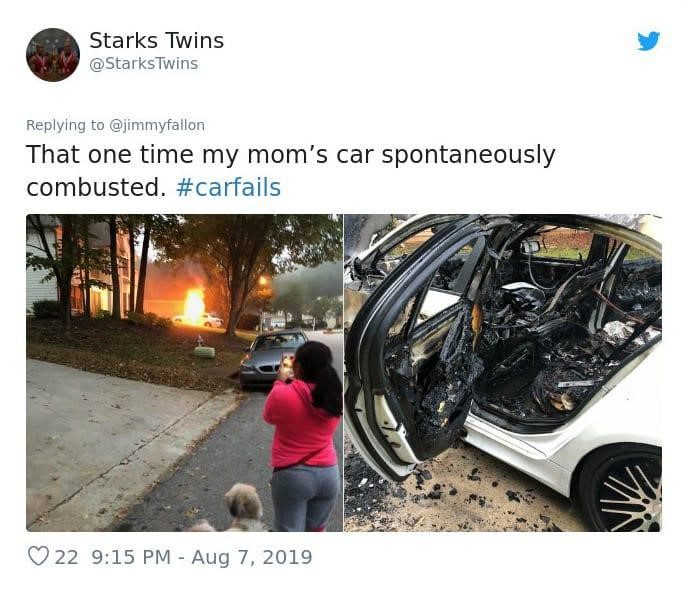The image size is (687, 593).
Task: Visit the @StarksTwins handle
Action: (x=144, y=64)
